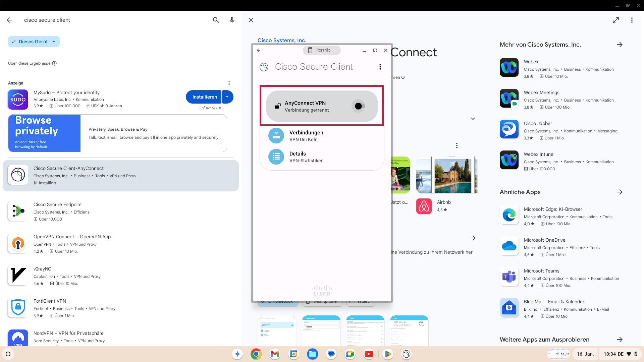Click back arrow in Cisco Secure Client window
The width and height of the screenshot is (644, 362).
pos(258,50)
